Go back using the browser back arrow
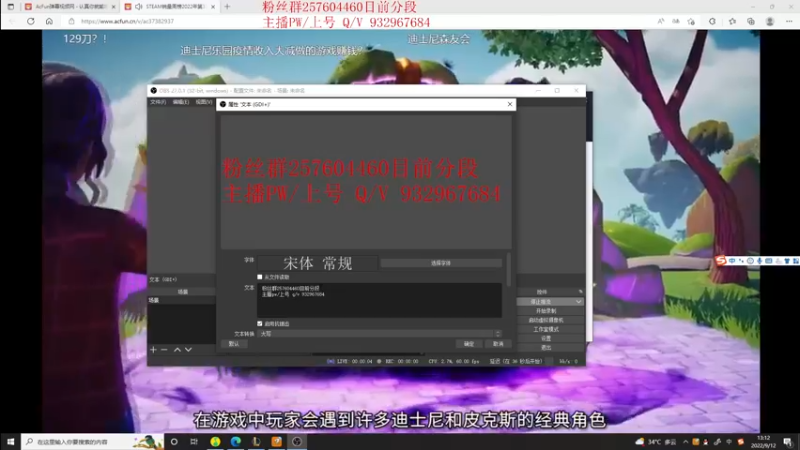 click(12, 21)
